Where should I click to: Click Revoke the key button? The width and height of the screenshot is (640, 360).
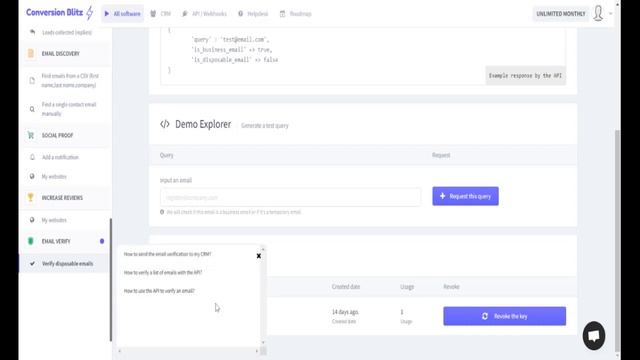(504, 316)
